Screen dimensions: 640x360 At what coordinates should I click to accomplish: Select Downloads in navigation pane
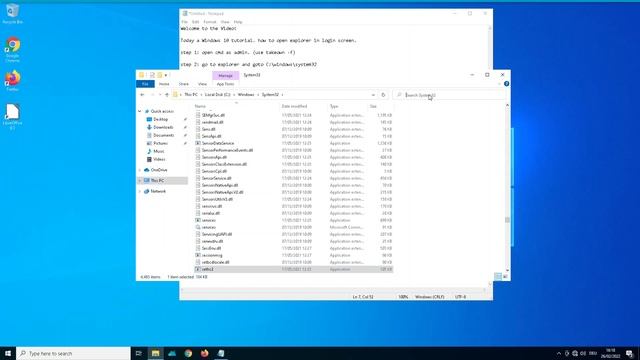[x=163, y=127]
